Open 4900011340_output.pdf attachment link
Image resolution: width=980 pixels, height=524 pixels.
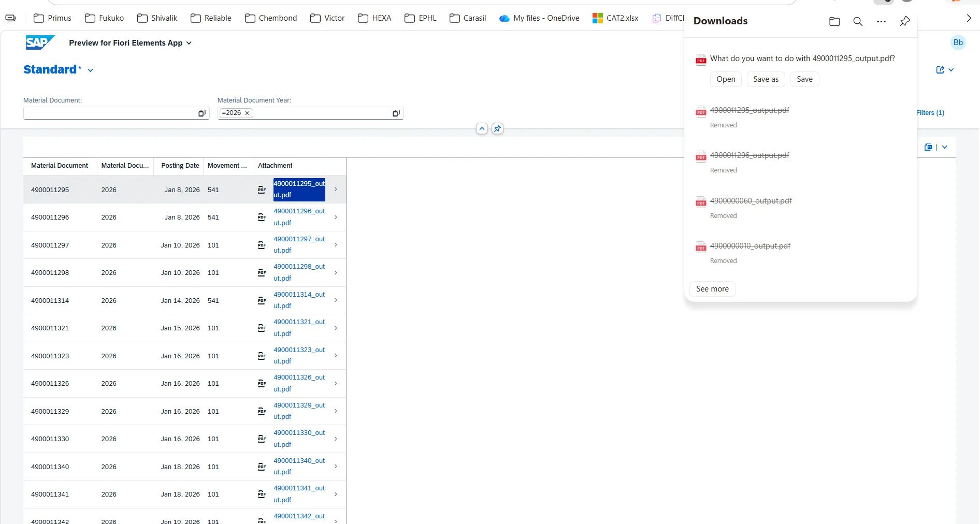pyautogui.click(x=299, y=467)
